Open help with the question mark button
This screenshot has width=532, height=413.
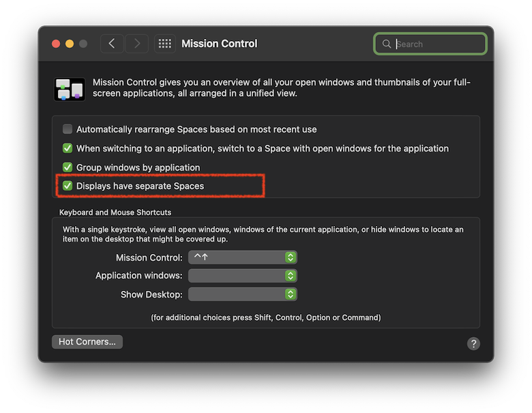point(473,344)
